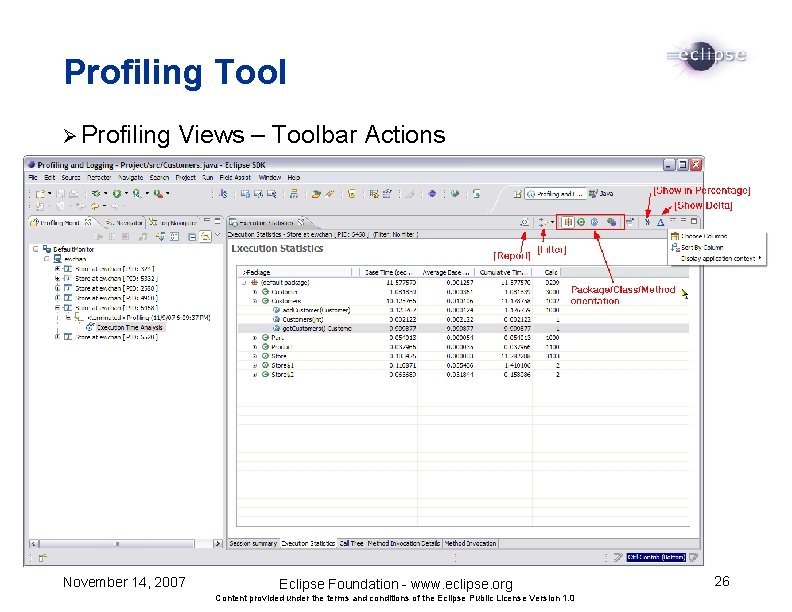Open the Execution Statistics view menu triangle

[673, 220]
